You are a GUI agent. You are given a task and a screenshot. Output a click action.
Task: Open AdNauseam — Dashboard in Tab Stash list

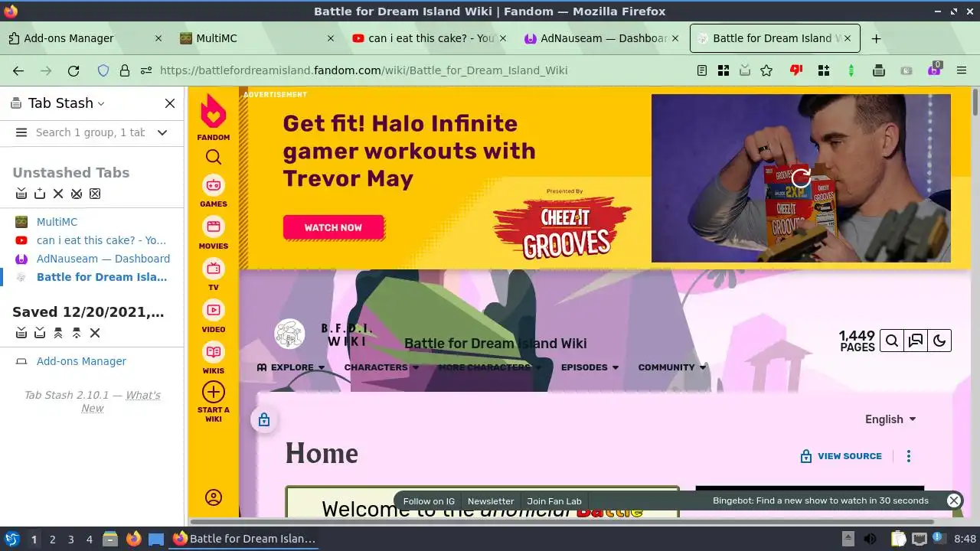pyautogui.click(x=103, y=259)
